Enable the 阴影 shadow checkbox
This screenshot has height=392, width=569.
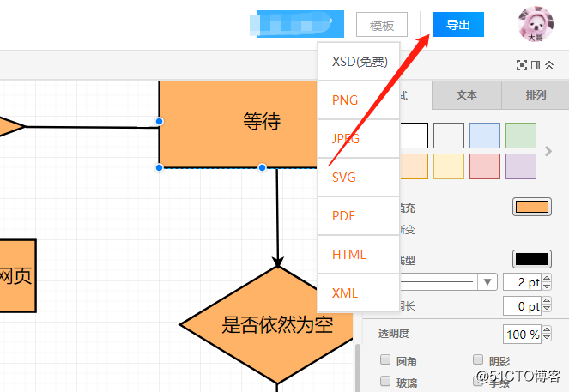tap(478, 359)
